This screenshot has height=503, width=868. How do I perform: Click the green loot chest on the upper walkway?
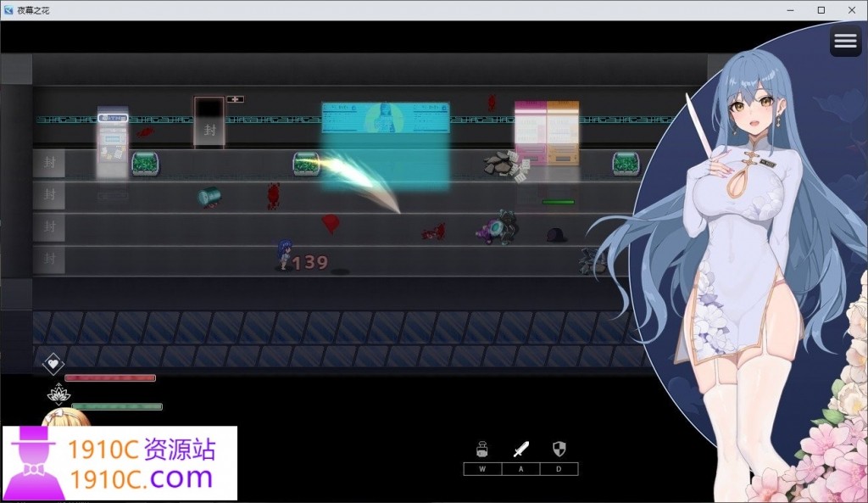coord(144,162)
